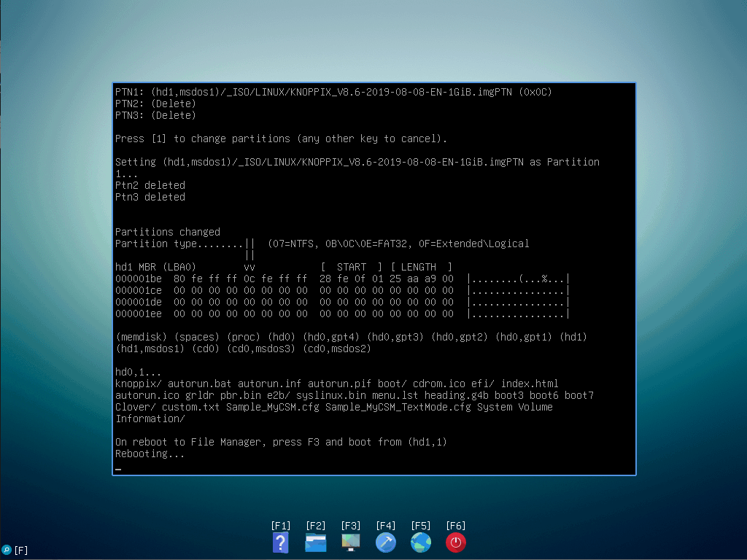This screenshot has width=747, height=560.
Task: Select the 'PTN1:' line with KNOPPIX imgPTN
Action: coord(333,92)
